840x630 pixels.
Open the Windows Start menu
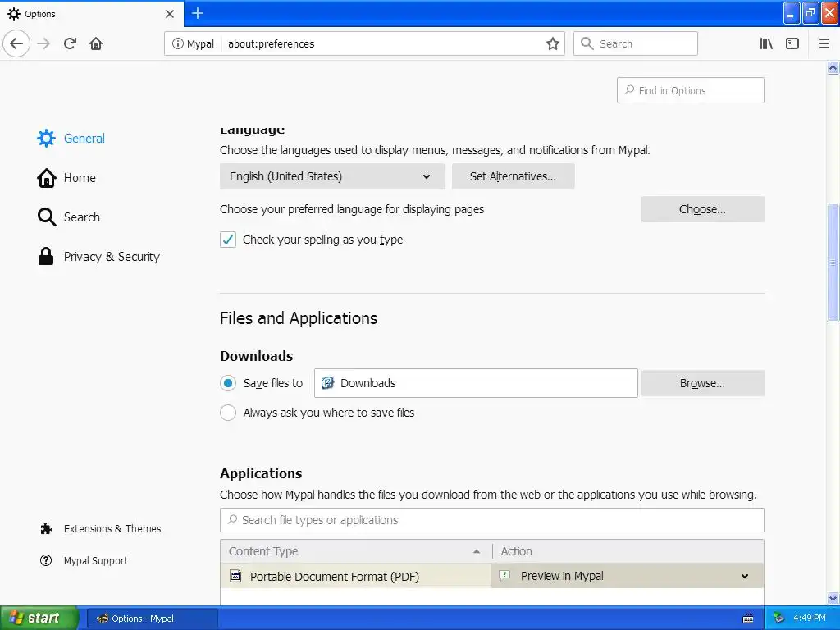point(39,618)
